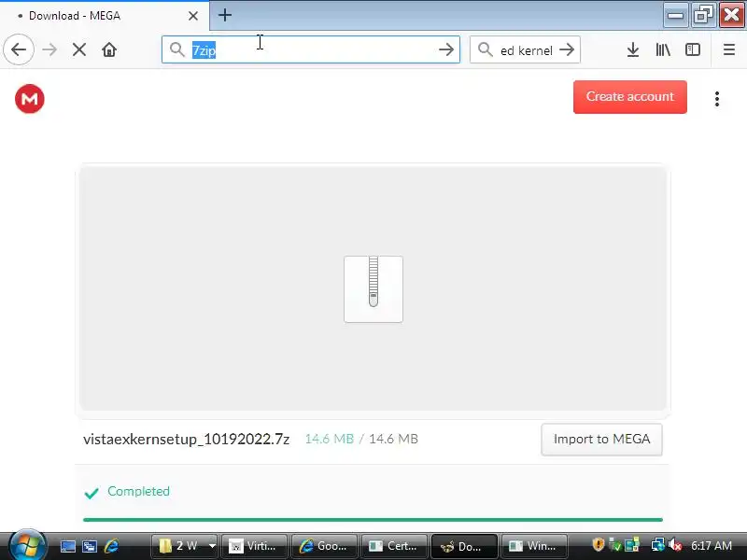Click the forward navigation arrow
Viewport: 747px width, 560px height.
pyautogui.click(x=49, y=49)
